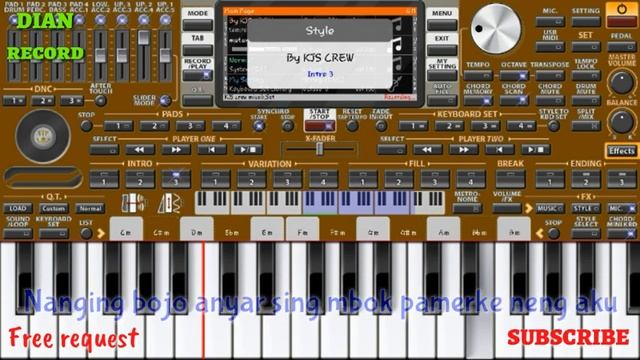Select Keyboard Set 3
The height and width of the screenshot is (360, 640).
(485, 126)
